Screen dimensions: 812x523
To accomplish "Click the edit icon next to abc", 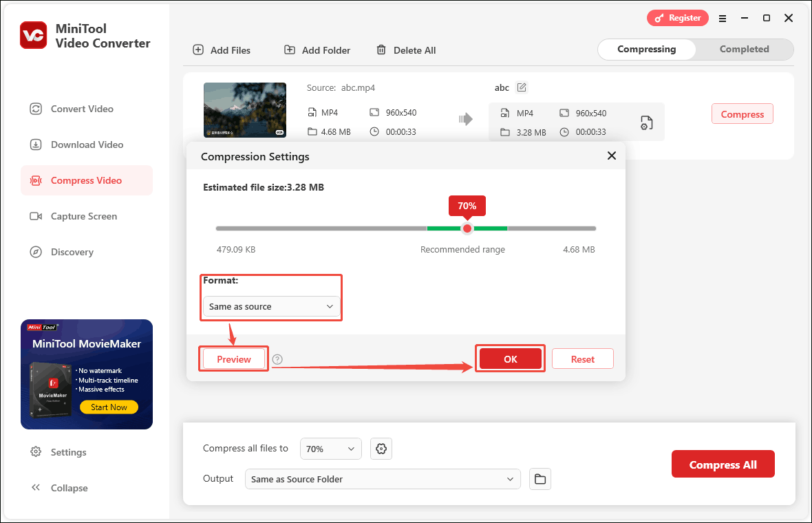I will pyautogui.click(x=522, y=87).
